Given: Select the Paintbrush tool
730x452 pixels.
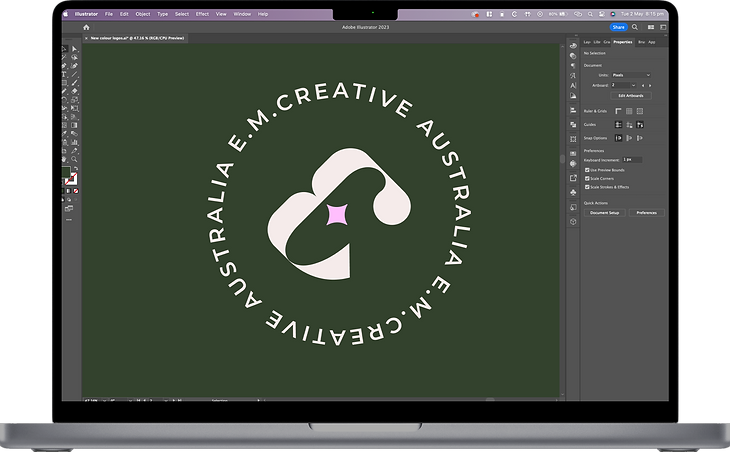Looking at the screenshot, I should tap(74, 82).
